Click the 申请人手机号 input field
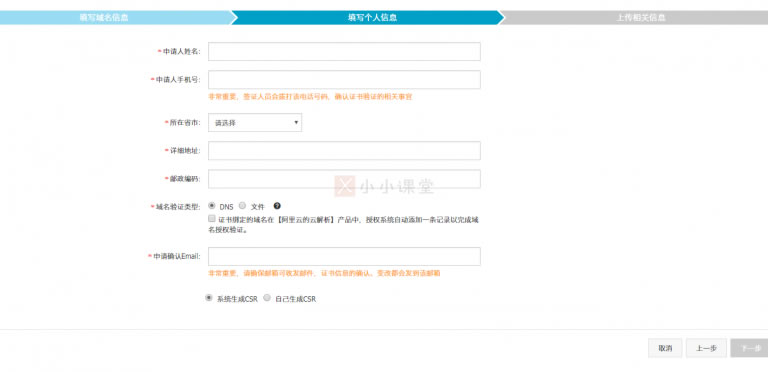768x372 pixels. 344,80
